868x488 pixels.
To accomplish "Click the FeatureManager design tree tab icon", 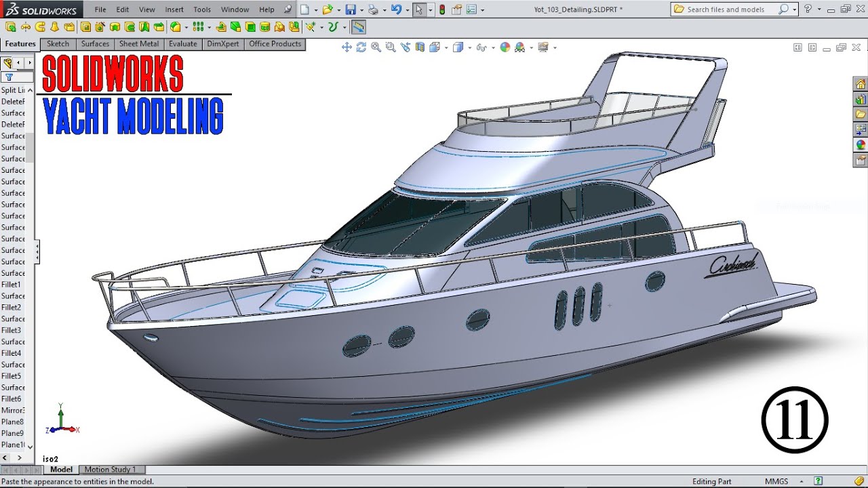I will pyautogui.click(x=7, y=62).
